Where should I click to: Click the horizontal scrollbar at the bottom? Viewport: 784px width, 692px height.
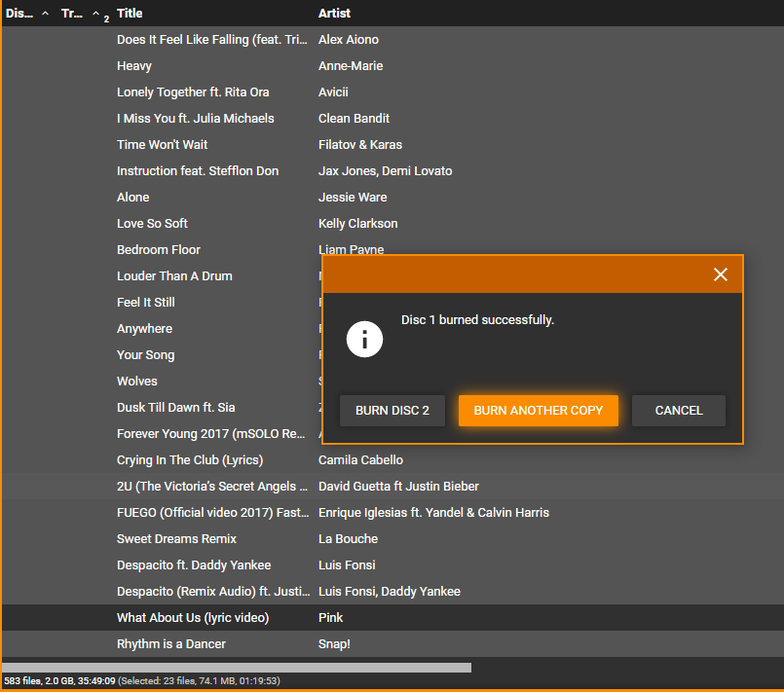237,668
